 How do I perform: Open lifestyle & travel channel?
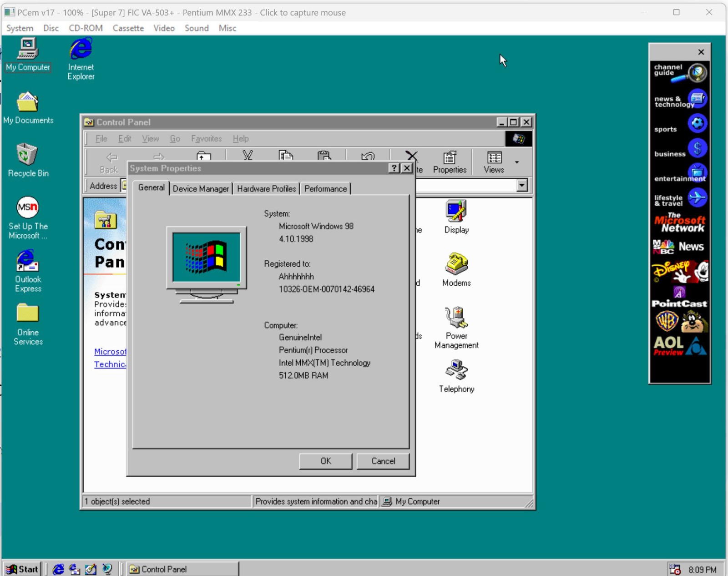pos(680,199)
